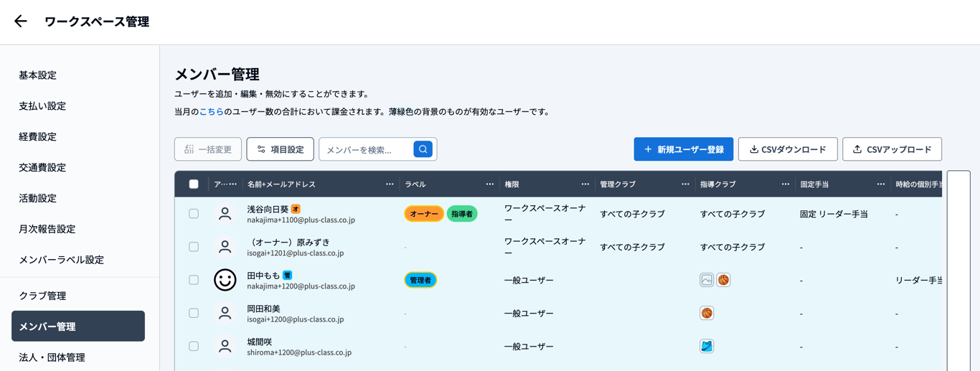
Task: Click the back arrow beside ワークスペース管理
Action: [x=21, y=22]
